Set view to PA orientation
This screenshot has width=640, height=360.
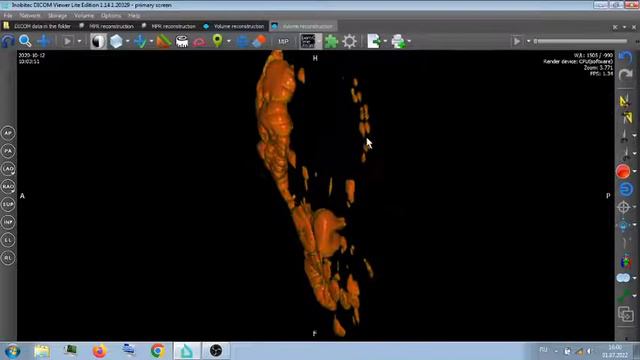(8, 151)
